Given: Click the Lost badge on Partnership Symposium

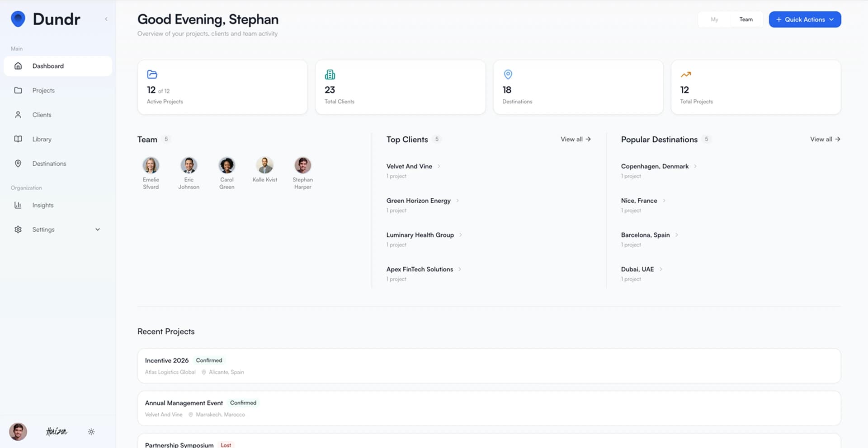Looking at the screenshot, I should [x=226, y=445].
